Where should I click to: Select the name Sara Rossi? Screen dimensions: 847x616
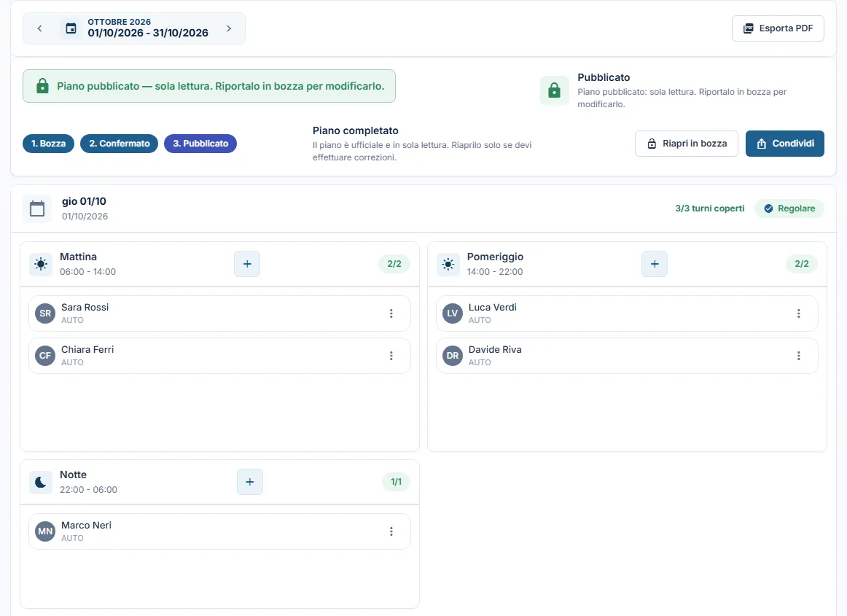coord(85,308)
